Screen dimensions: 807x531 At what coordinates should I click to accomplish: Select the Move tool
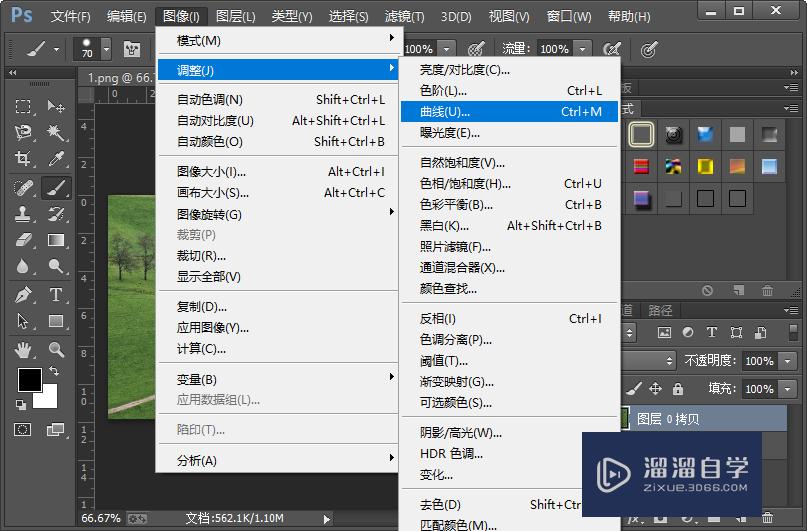56,107
